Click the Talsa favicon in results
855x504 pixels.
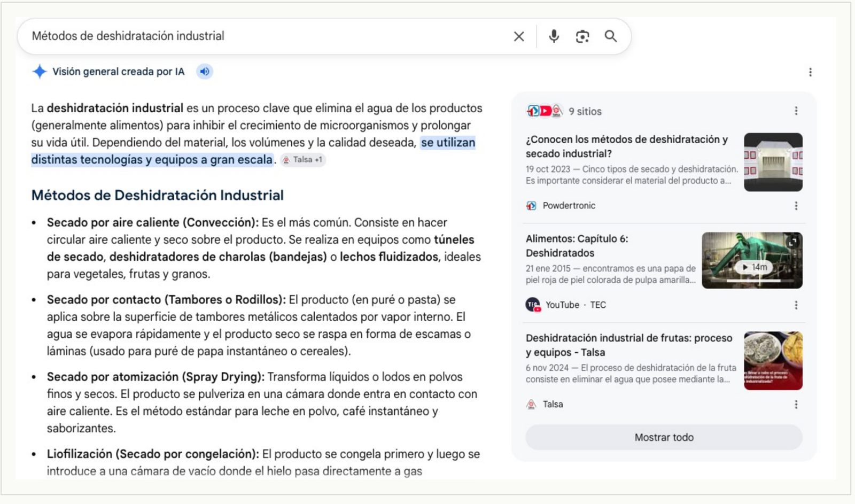click(x=531, y=405)
